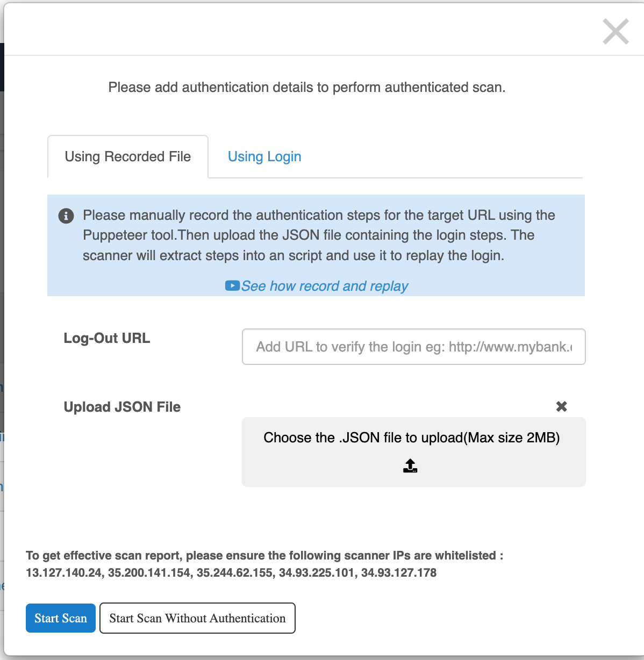Switch to the Using Login tab
This screenshot has height=660, width=644.
tap(264, 156)
